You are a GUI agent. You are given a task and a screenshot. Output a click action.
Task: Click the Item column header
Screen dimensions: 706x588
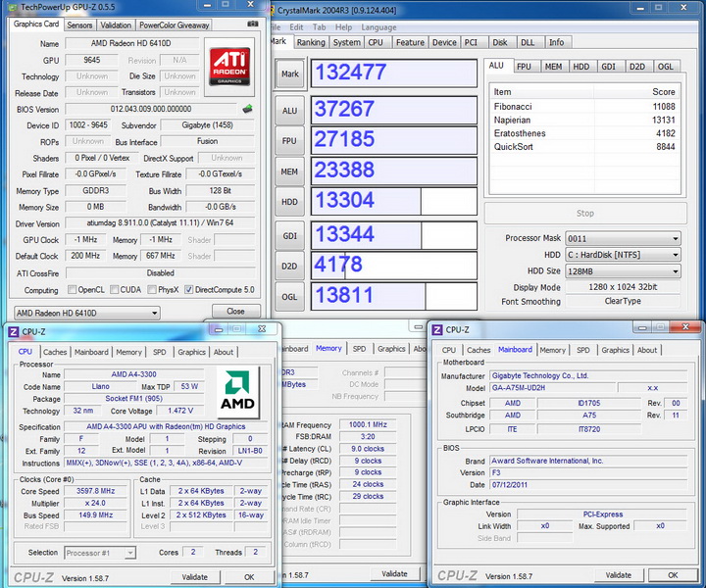click(542, 92)
